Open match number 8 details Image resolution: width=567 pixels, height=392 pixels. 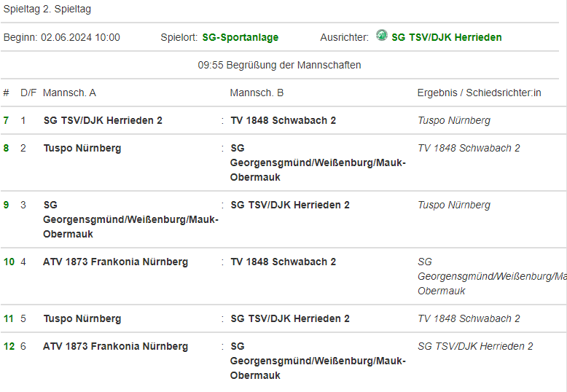[x=6, y=148]
